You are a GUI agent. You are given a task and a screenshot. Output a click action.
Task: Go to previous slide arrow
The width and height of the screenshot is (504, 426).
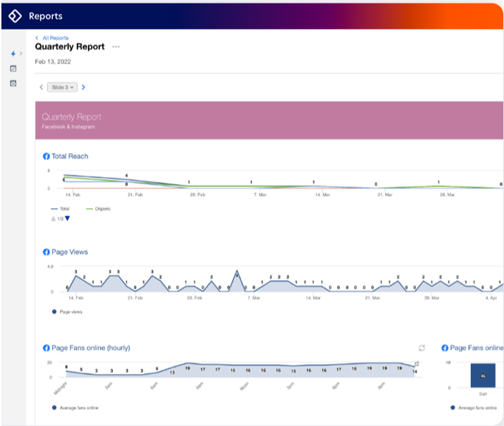point(41,87)
